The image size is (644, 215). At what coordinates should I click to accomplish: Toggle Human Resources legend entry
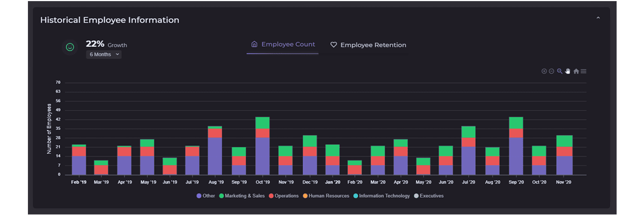(328, 196)
